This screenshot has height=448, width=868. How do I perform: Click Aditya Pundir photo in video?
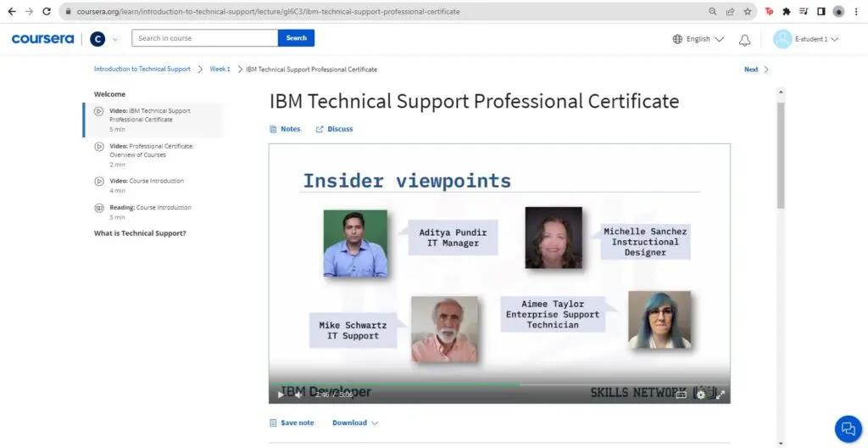pyautogui.click(x=355, y=244)
